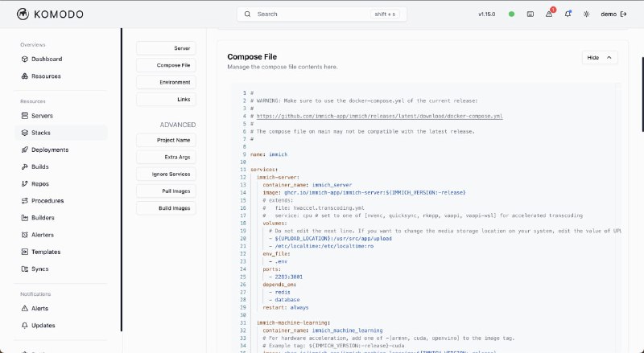
Task: Click the keyboard shortcuts icon in header
Action: click(530, 14)
